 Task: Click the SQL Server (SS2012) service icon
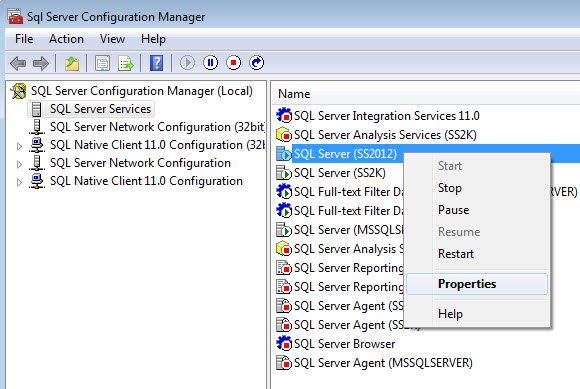pyautogui.click(x=284, y=153)
